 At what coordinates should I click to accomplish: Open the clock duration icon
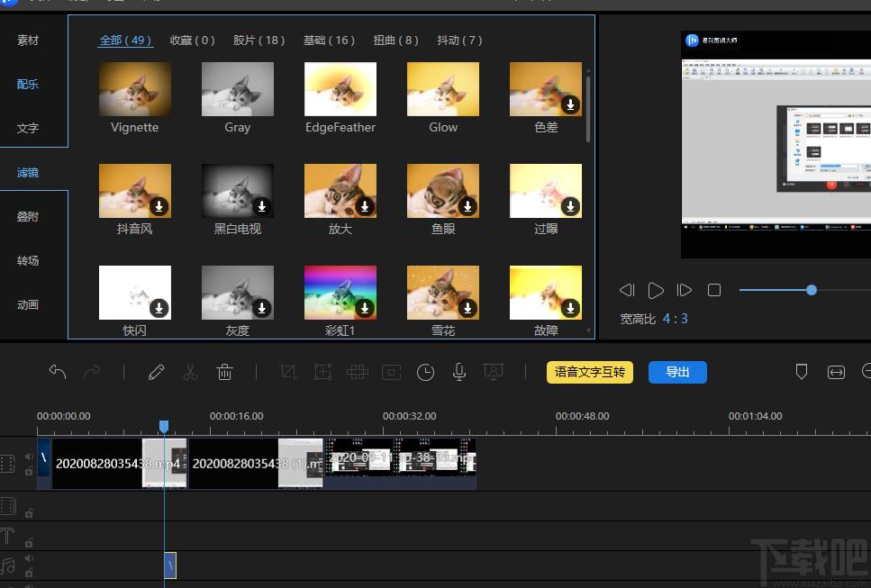[x=425, y=372]
